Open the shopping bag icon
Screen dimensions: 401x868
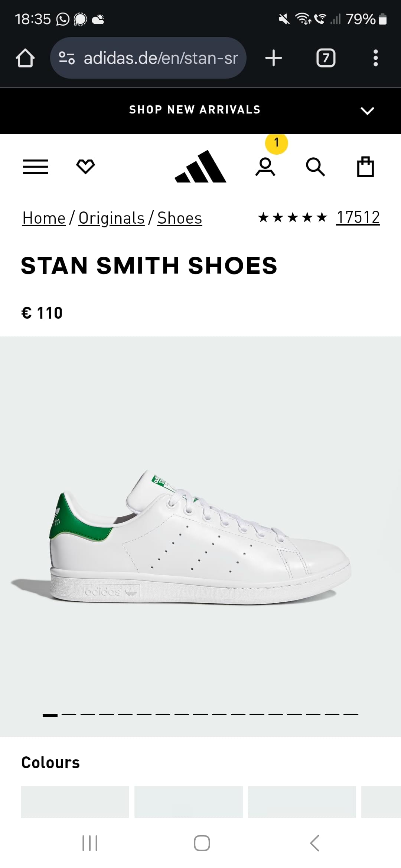(x=365, y=167)
